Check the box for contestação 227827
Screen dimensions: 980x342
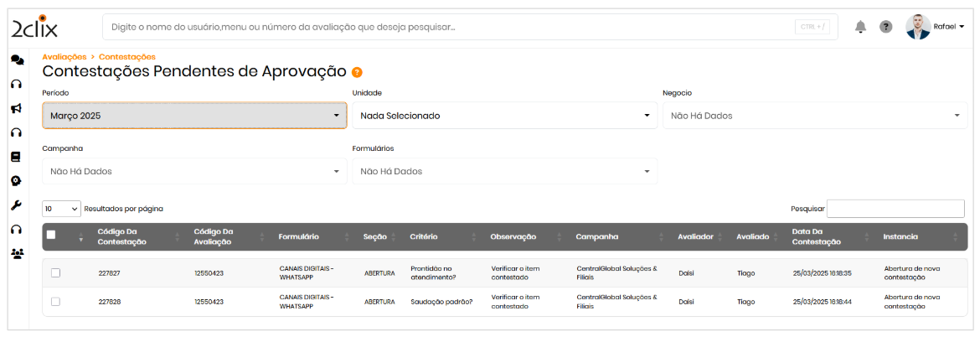[x=55, y=272]
